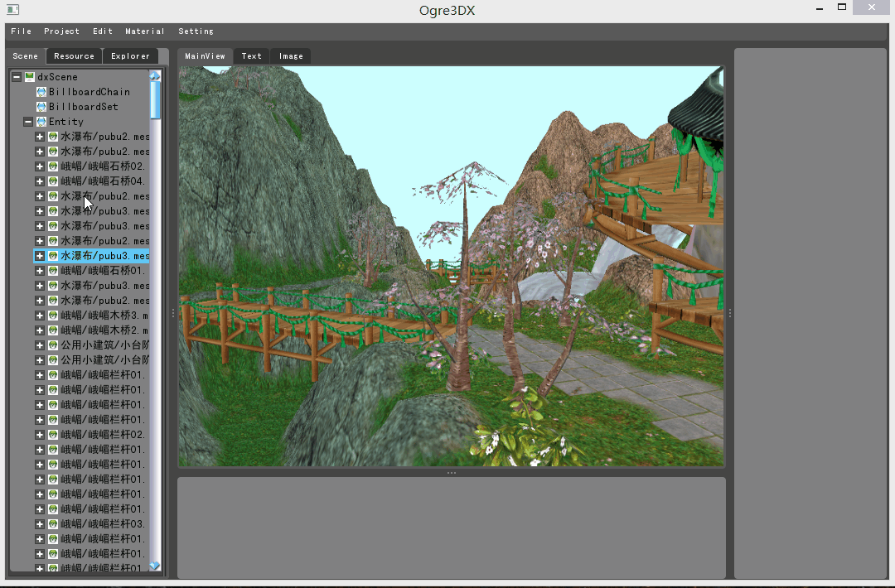
Task: Click the BillboardChain node icon
Action: [41, 92]
